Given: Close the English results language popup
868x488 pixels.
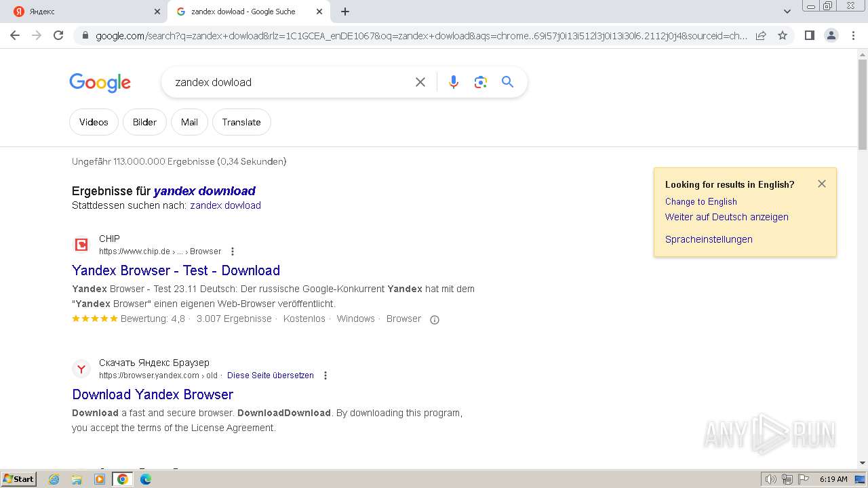Looking at the screenshot, I should coord(822,184).
